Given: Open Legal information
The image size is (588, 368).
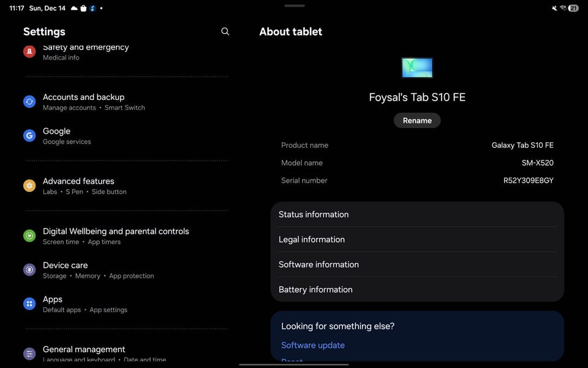Looking at the screenshot, I should click(x=417, y=240).
